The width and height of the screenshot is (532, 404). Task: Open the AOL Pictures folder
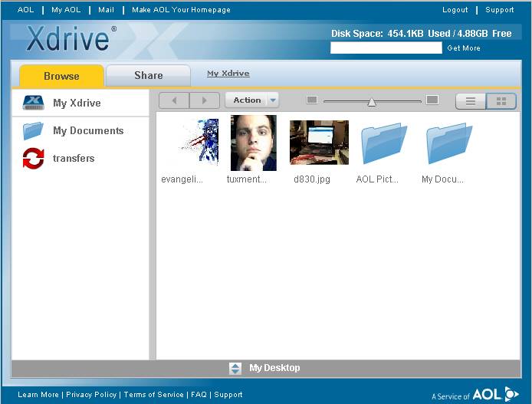[x=384, y=143]
